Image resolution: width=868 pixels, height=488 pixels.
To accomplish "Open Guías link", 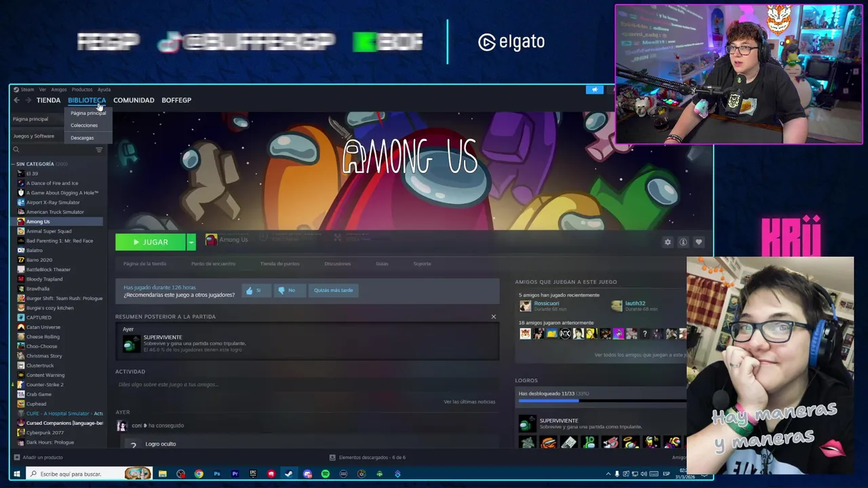I will (382, 264).
